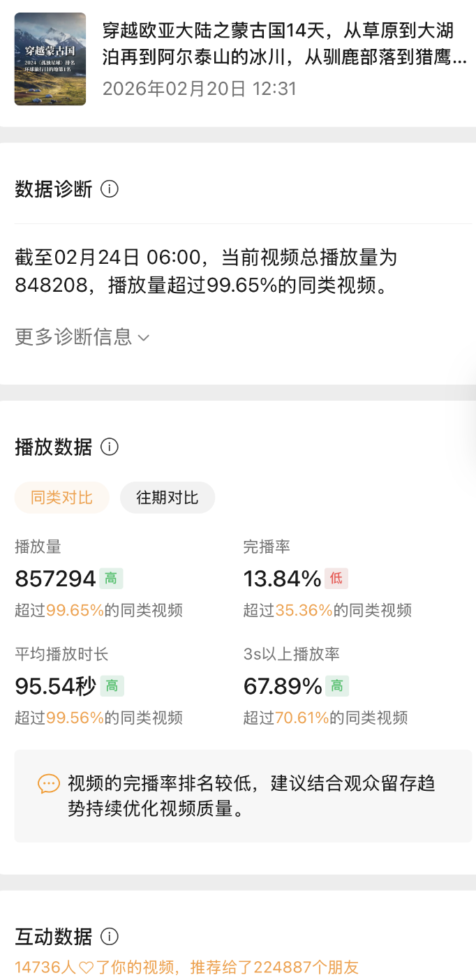The width and height of the screenshot is (476, 980).
Task: Click the chevron arrow after 更多诊断信息
Action: (144, 338)
